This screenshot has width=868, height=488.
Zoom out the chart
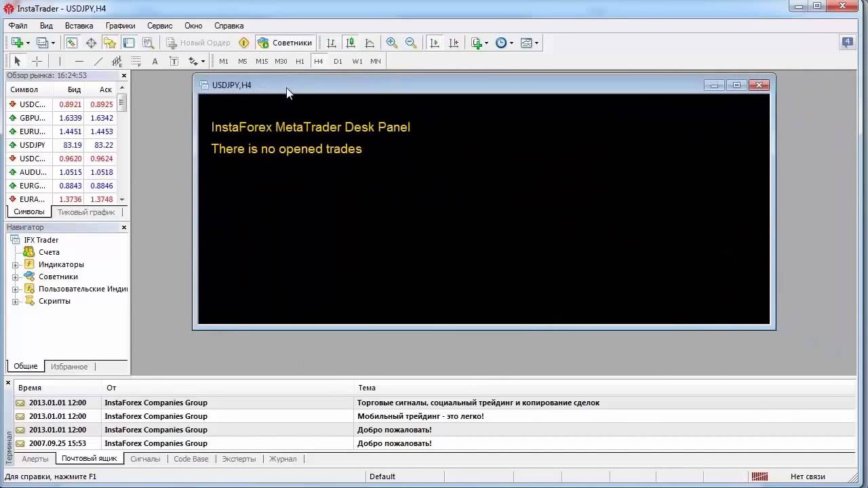click(x=411, y=43)
